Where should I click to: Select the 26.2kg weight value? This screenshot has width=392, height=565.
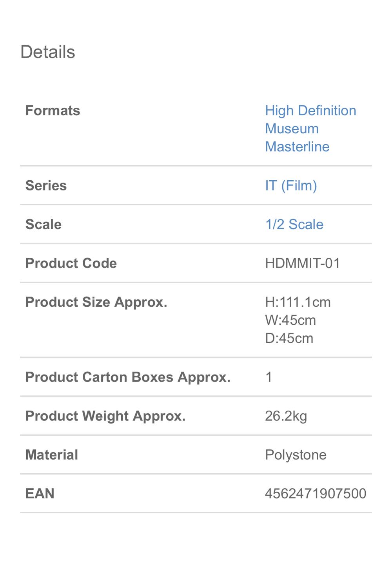coord(286,416)
